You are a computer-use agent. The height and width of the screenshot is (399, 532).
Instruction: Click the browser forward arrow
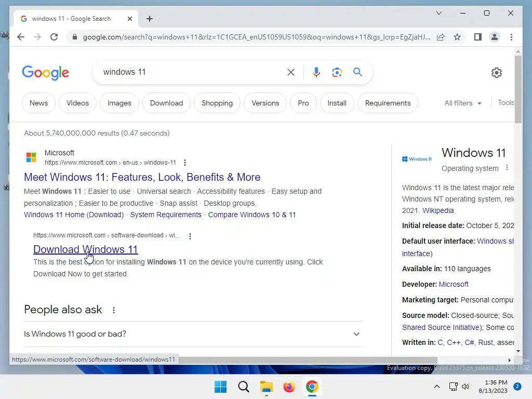(37, 37)
